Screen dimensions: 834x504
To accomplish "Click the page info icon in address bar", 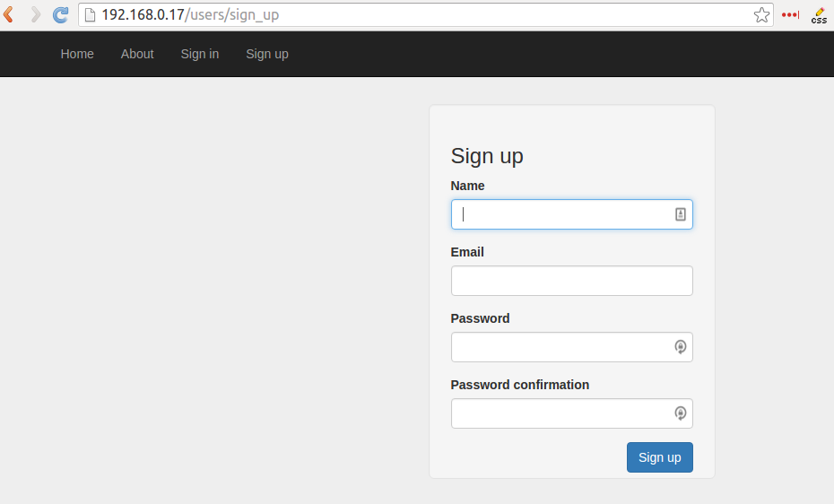I will pyautogui.click(x=90, y=15).
